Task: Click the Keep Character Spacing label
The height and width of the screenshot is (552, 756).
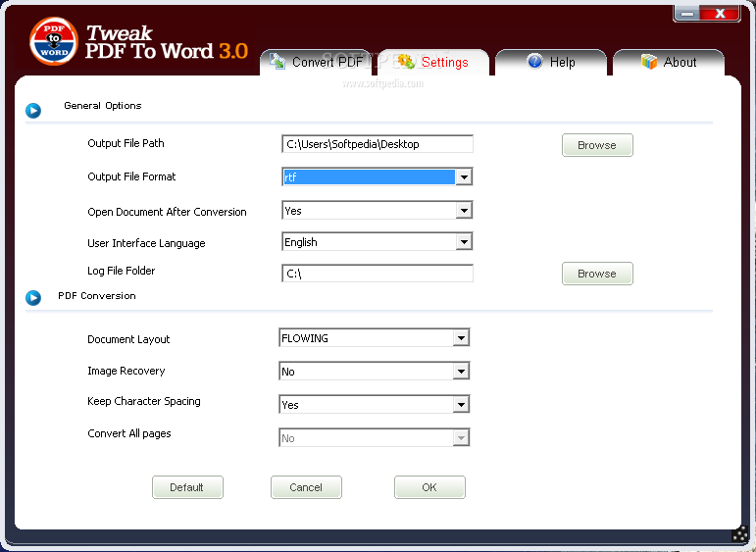Action: [144, 401]
